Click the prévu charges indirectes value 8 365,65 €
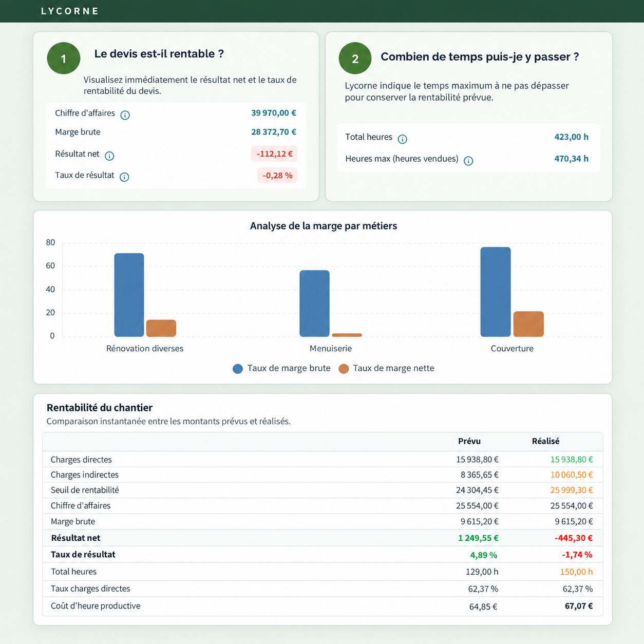The image size is (644, 644). tap(480, 475)
